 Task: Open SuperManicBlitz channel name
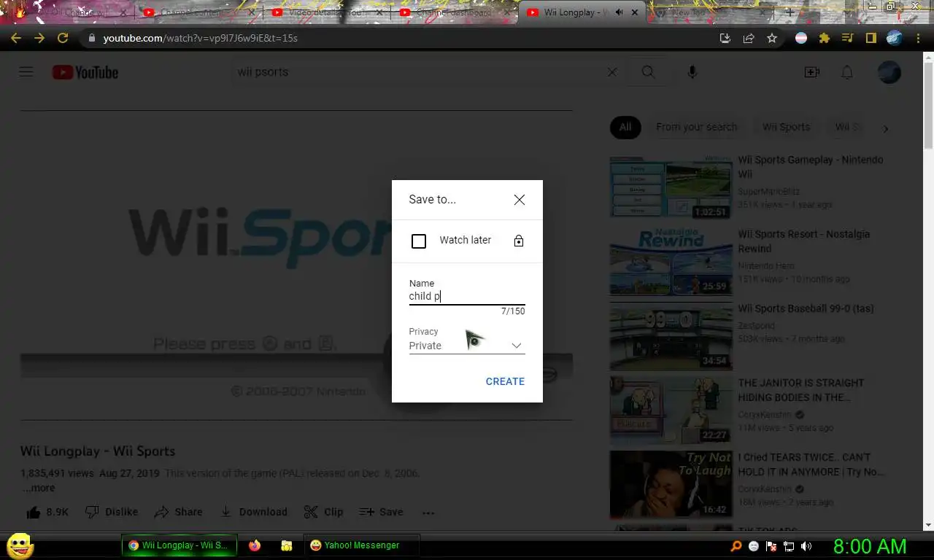coord(769,191)
